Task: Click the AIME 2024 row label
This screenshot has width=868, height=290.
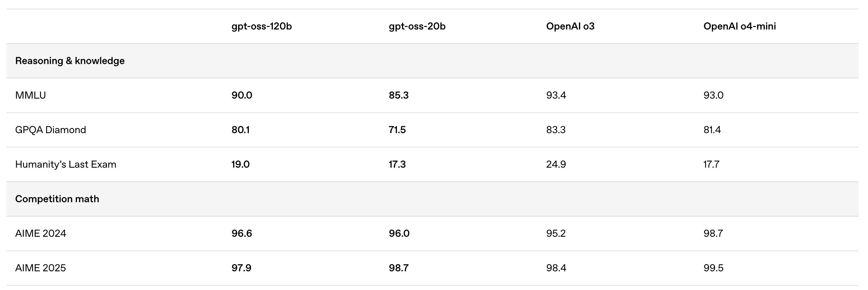Action: (x=41, y=234)
